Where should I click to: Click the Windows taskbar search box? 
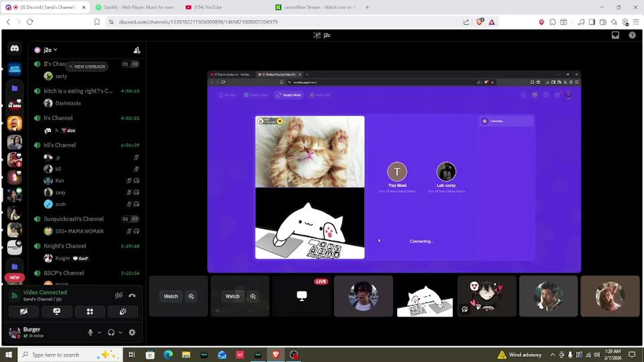point(70,355)
